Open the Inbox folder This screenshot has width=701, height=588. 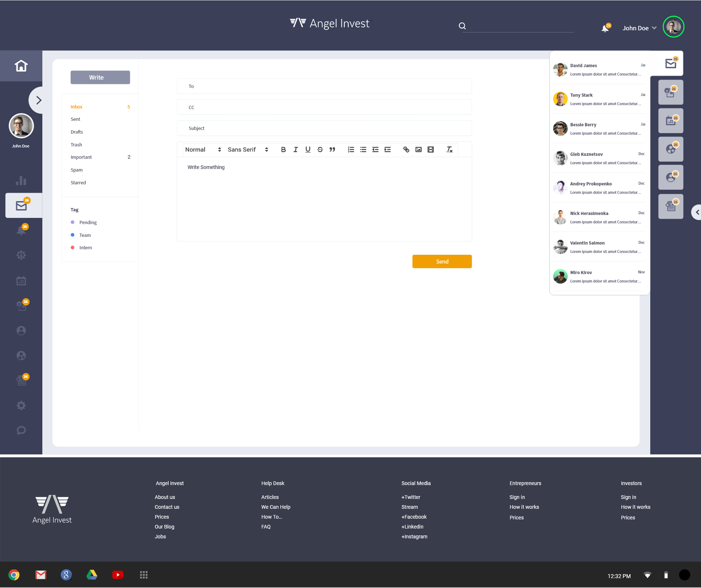77,107
